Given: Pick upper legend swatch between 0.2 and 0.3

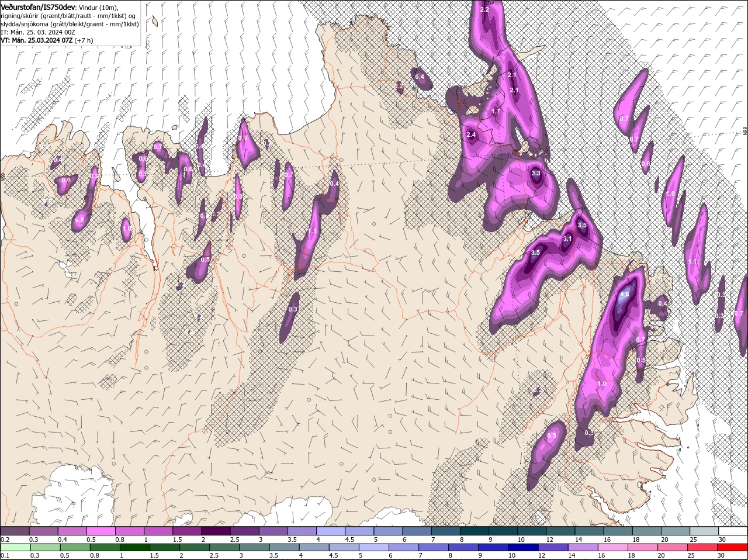Looking at the screenshot, I should (x=15, y=530).
